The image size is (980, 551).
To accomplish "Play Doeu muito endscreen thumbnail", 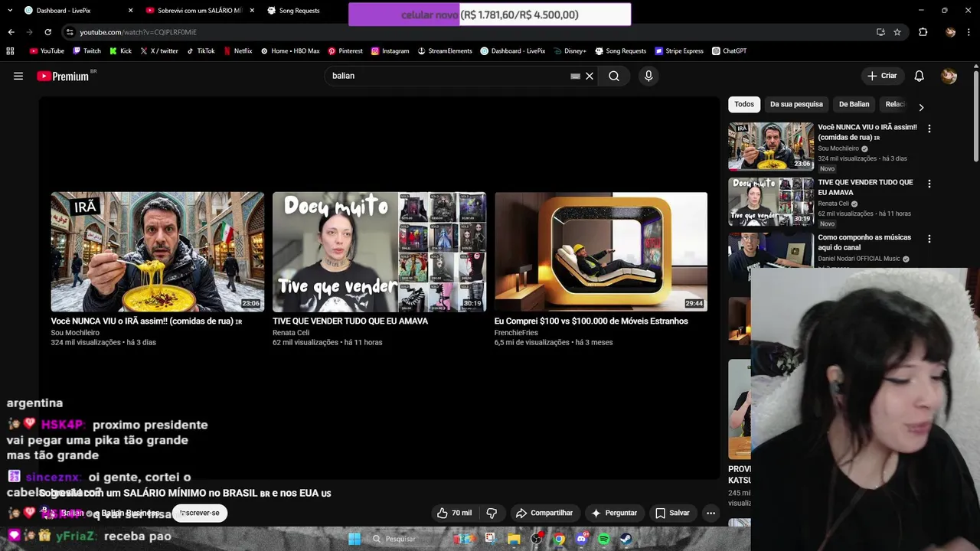I will tap(379, 252).
